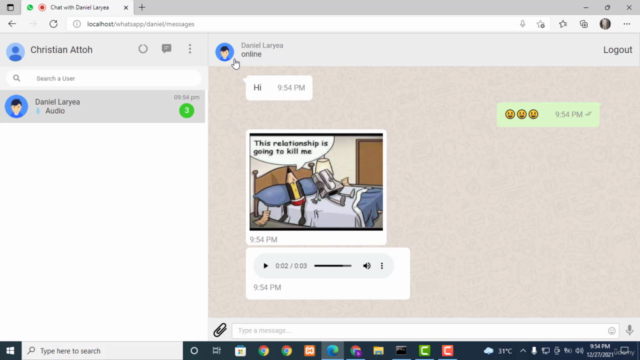Show hidden system tray icons
The image size is (640, 360).
[523, 351]
